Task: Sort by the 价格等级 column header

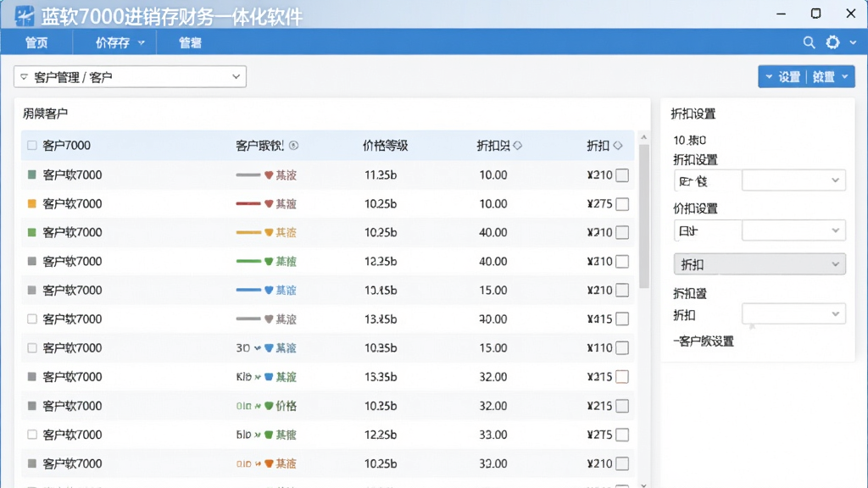Action: coord(386,146)
